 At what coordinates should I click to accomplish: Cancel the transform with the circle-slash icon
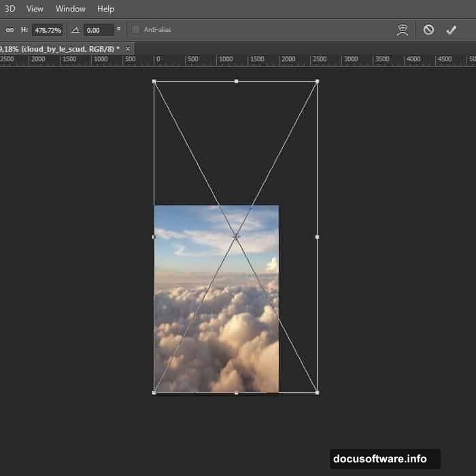pyautogui.click(x=428, y=30)
